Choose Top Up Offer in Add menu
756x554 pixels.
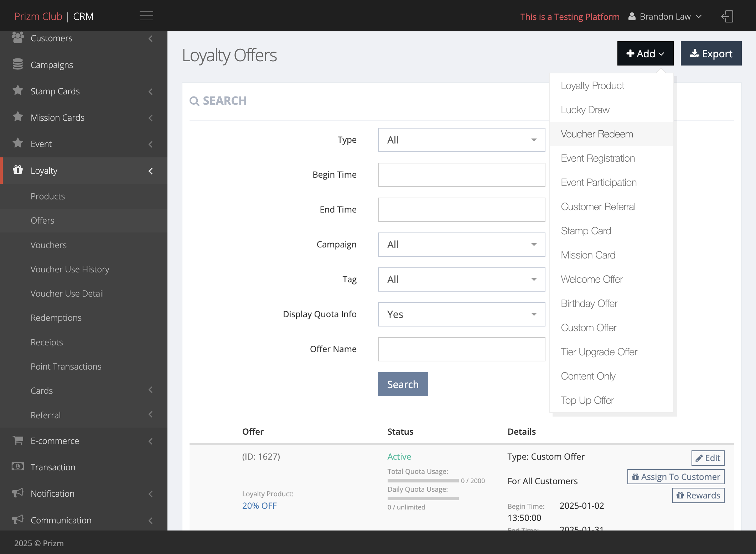coord(611,400)
